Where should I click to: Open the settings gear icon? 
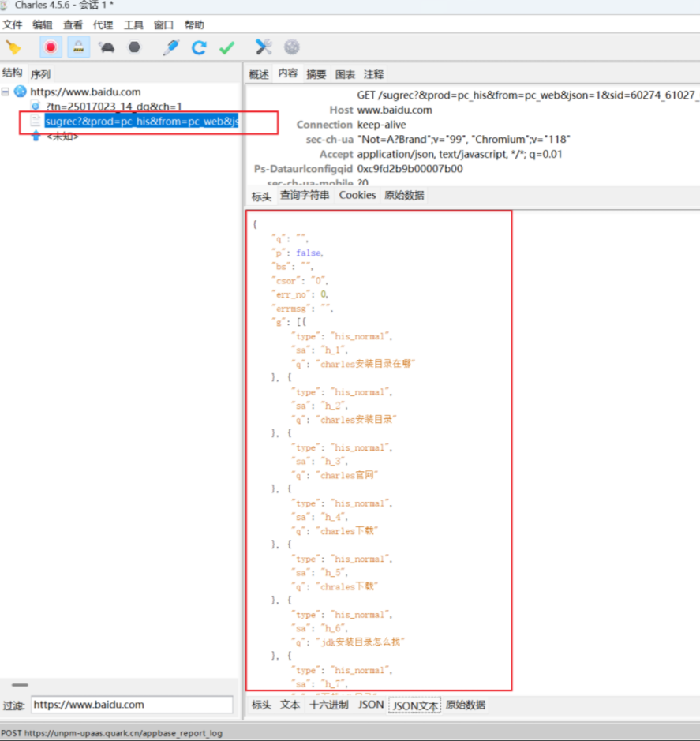pyautogui.click(x=292, y=47)
